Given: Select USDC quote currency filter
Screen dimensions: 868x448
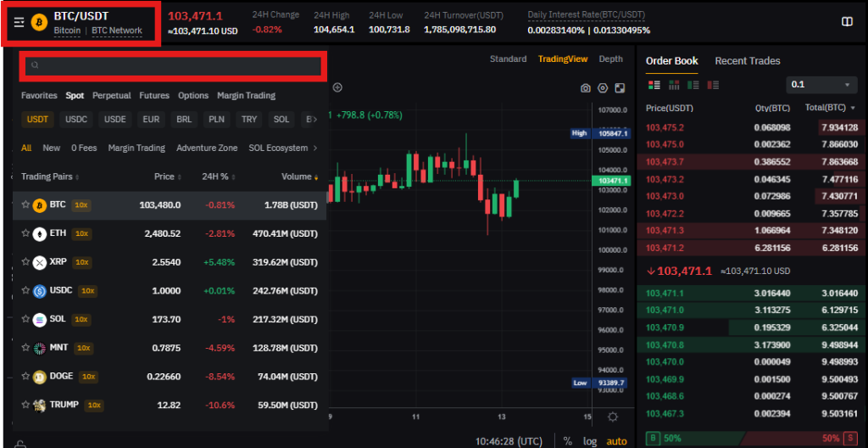Looking at the screenshot, I should tap(76, 119).
